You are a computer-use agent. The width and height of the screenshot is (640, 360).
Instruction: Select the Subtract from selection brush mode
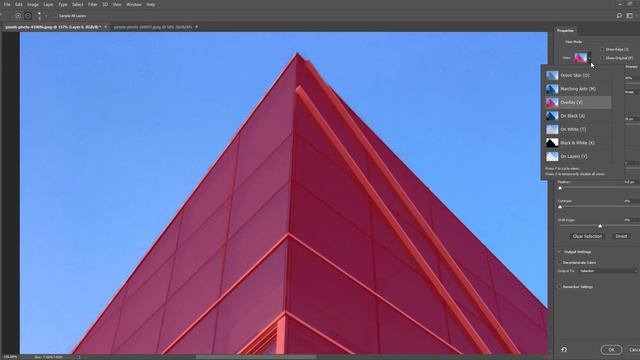[28, 16]
